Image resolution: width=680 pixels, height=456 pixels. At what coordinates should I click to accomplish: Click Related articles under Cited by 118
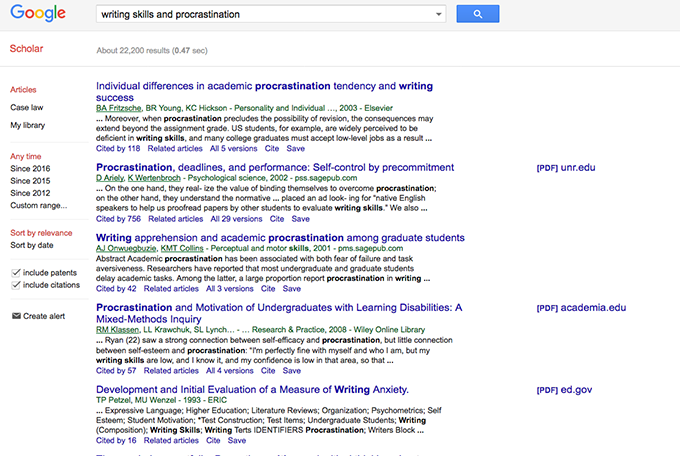(x=175, y=148)
